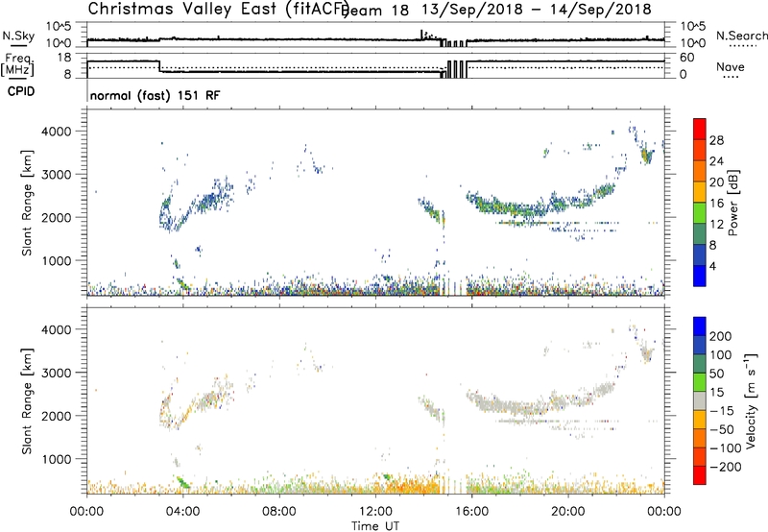The image size is (768, 532).
Task: Pick the blue 4–8 dB Power segment
Action: coord(700,254)
